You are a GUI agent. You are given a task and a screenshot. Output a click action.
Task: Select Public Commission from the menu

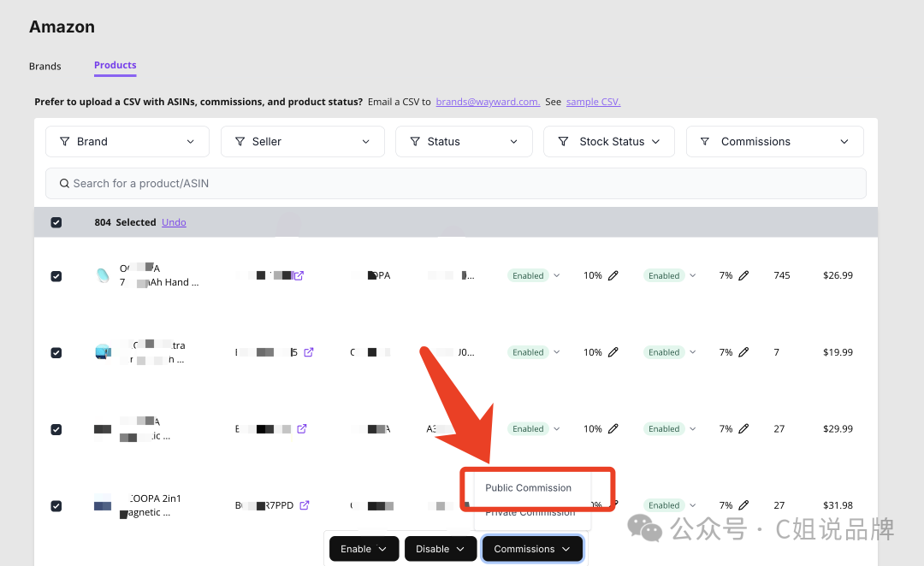[528, 488]
